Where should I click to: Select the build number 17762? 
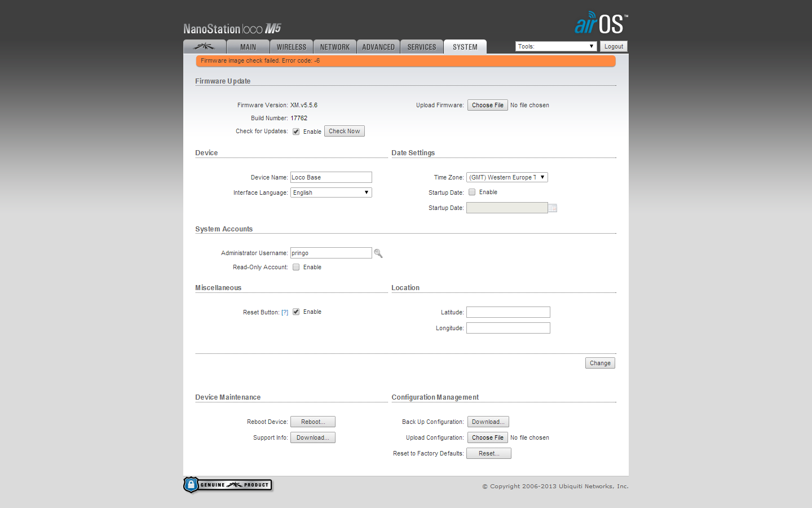click(x=299, y=118)
